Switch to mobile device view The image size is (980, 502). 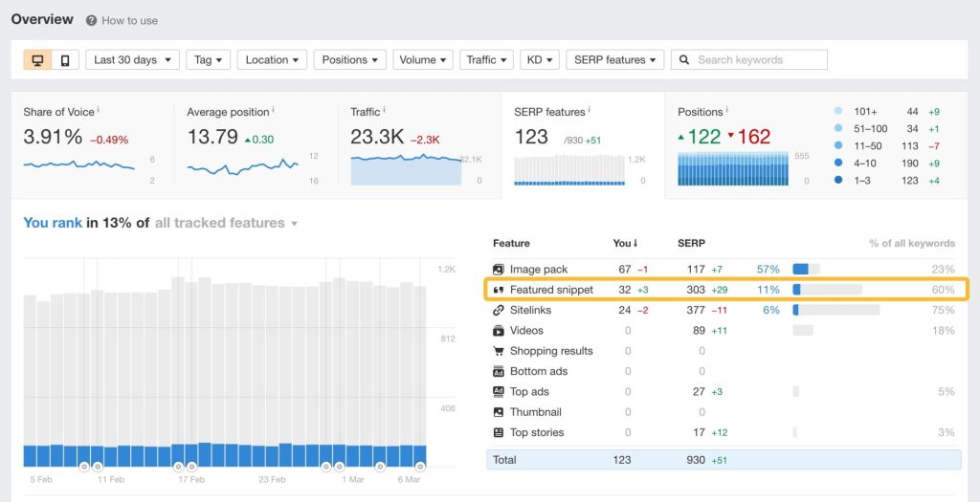click(x=64, y=60)
